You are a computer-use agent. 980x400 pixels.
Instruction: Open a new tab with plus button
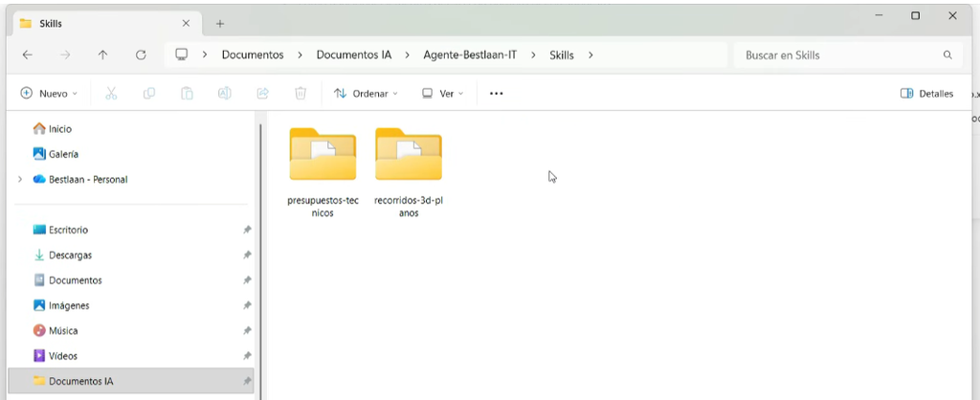tap(219, 24)
